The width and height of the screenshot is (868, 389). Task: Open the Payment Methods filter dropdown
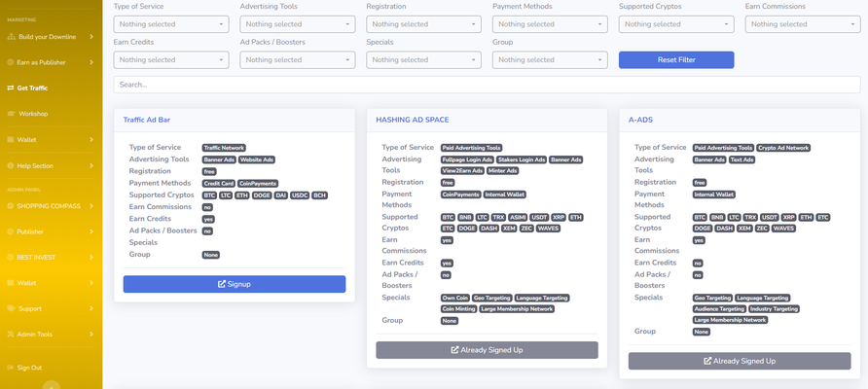click(x=550, y=24)
